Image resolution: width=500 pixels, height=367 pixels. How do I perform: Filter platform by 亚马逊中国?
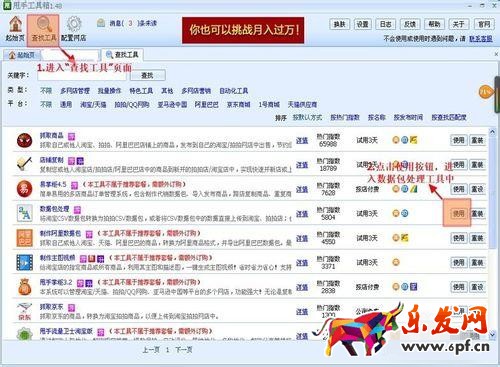coord(172,104)
